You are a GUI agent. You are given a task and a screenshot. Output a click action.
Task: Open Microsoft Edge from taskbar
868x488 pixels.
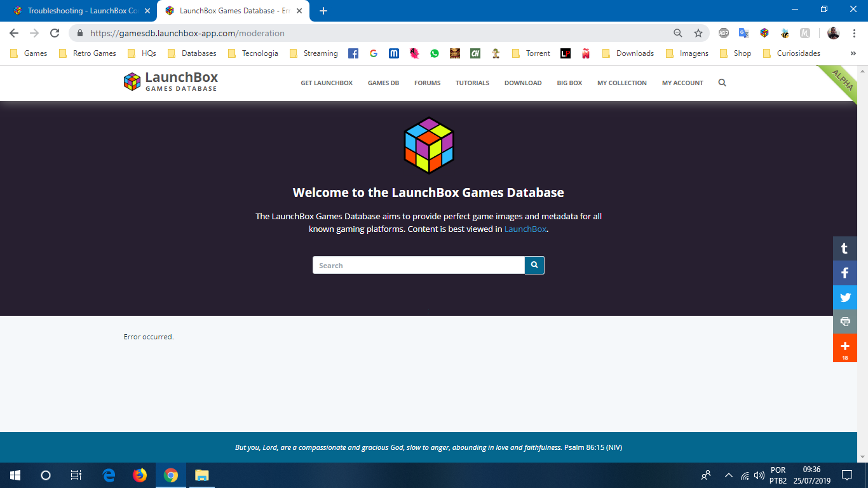point(109,475)
